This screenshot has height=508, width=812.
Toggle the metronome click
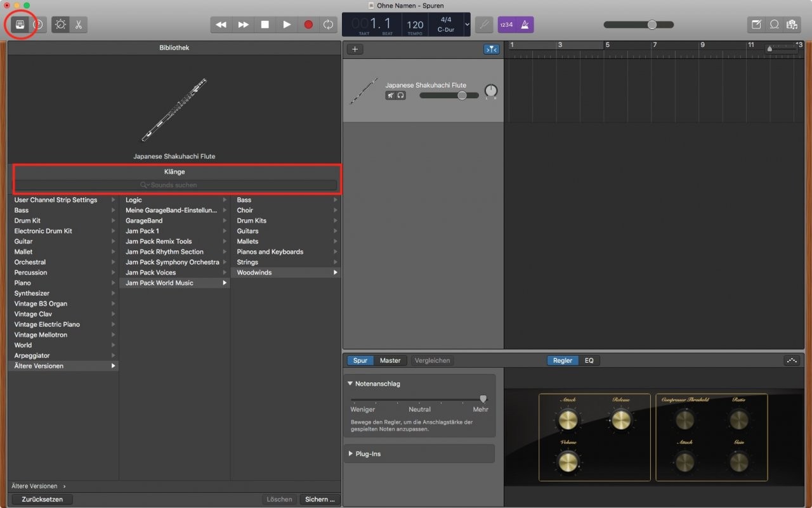525,25
